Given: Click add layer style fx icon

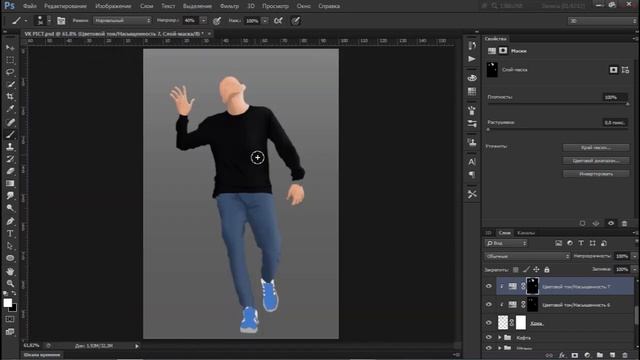Looking at the screenshot, I should [x=562, y=355].
